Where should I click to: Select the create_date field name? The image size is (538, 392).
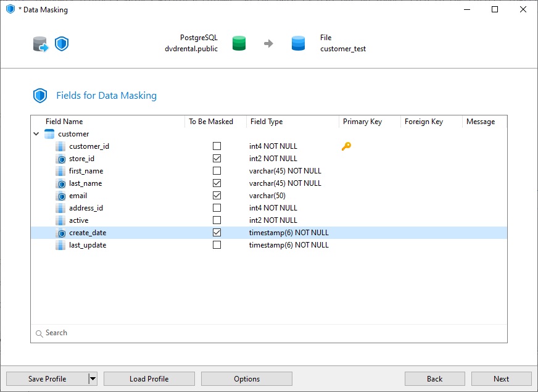[88, 233]
